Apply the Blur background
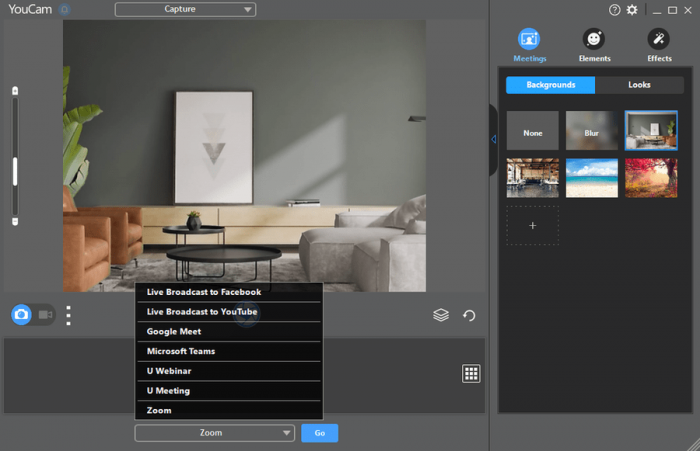 click(592, 130)
